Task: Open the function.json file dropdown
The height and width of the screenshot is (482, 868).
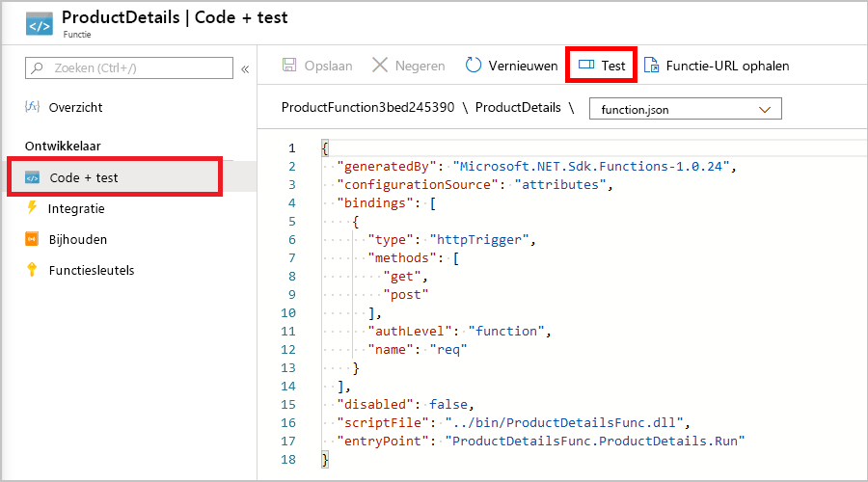Action: tap(686, 109)
